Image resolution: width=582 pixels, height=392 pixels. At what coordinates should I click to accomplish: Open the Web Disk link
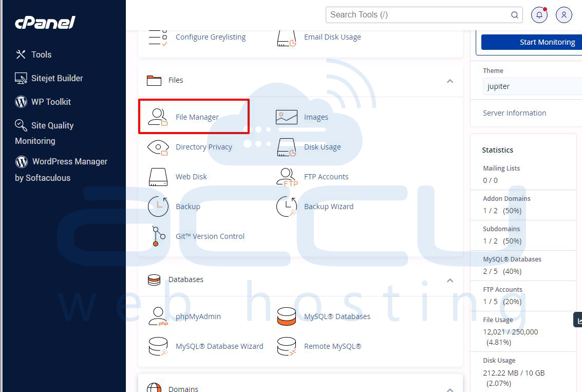pyautogui.click(x=191, y=177)
